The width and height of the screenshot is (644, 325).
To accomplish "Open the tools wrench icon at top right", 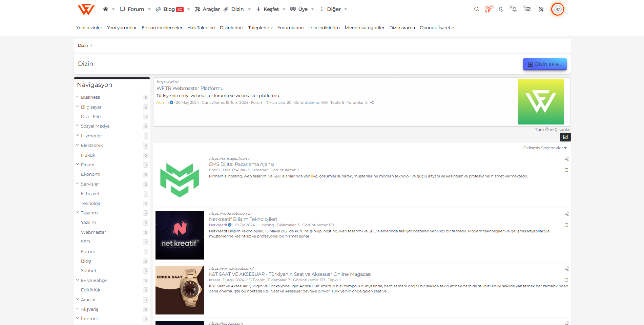I will pyautogui.click(x=541, y=9).
